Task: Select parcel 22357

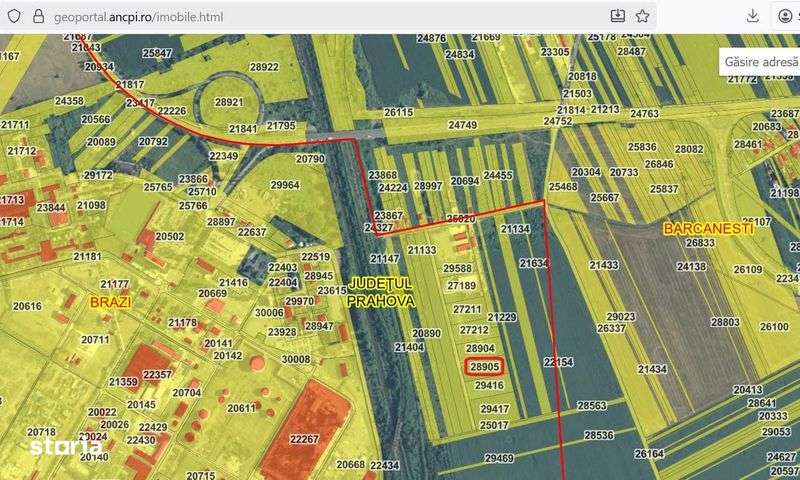Action: click(x=157, y=374)
